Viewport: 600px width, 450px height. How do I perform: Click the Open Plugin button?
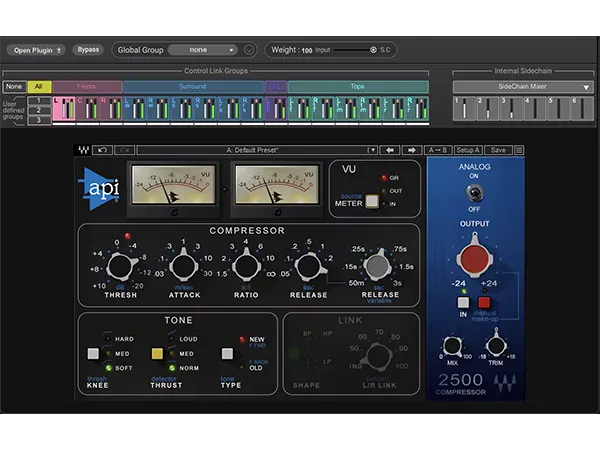click(36, 49)
